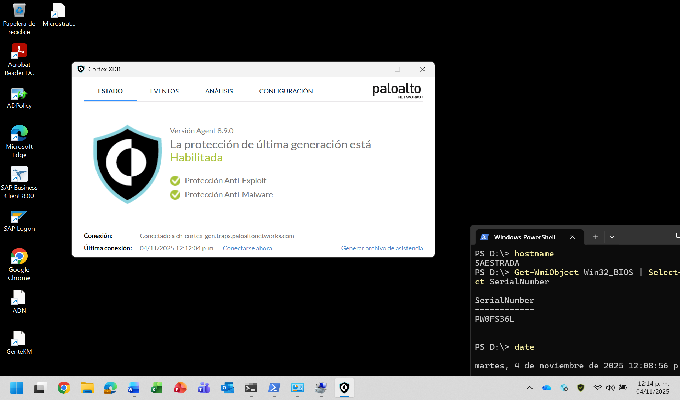The width and height of the screenshot is (680, 400).
Task: Click the 'Conectarse ahora' link
Action: (247, 248)
